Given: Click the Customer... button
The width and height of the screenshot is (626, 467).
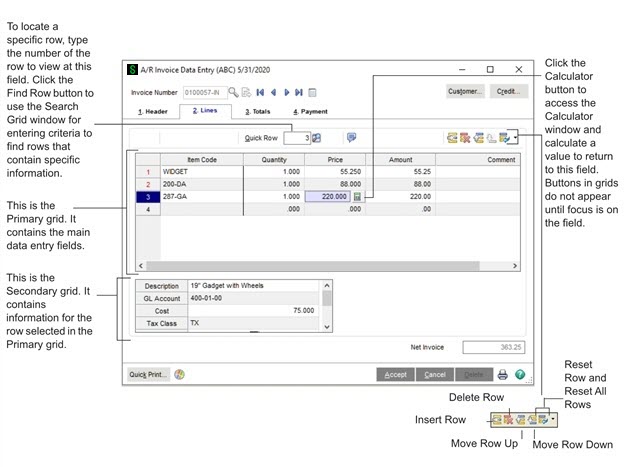Looking at the screenshot, I should pyautogui.click(x=466, y=91).
